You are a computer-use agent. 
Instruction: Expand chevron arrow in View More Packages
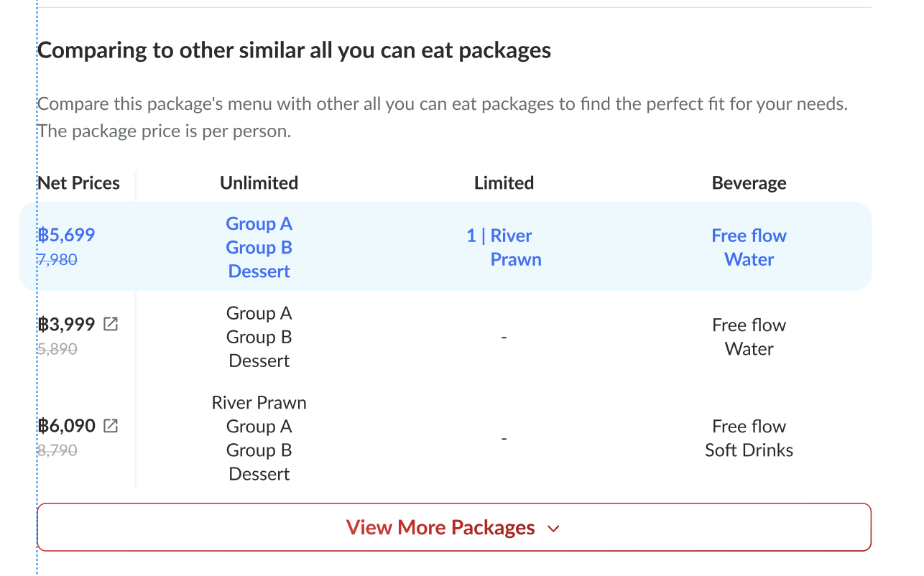point(553,529)
